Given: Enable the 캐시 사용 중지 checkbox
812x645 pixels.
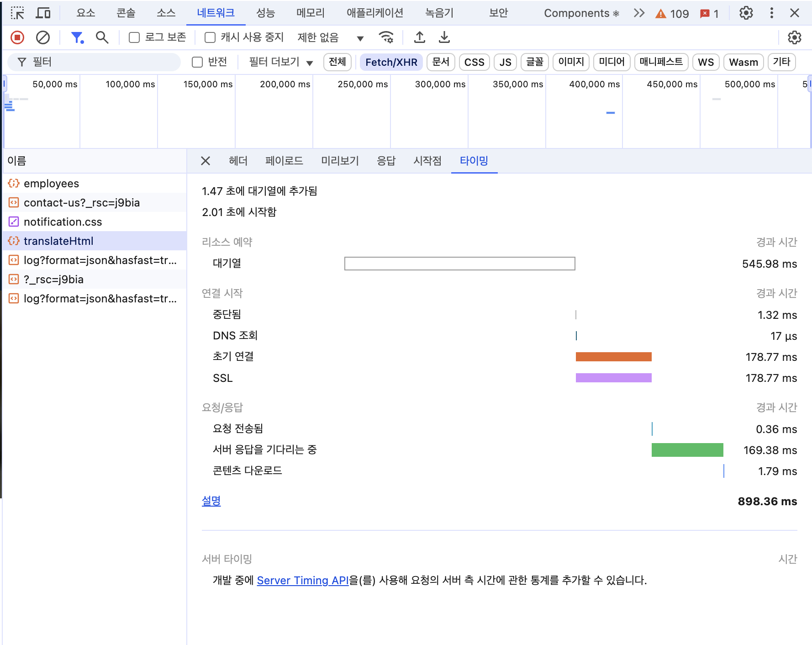Looking at the screenshot, I should click(210, 37).
